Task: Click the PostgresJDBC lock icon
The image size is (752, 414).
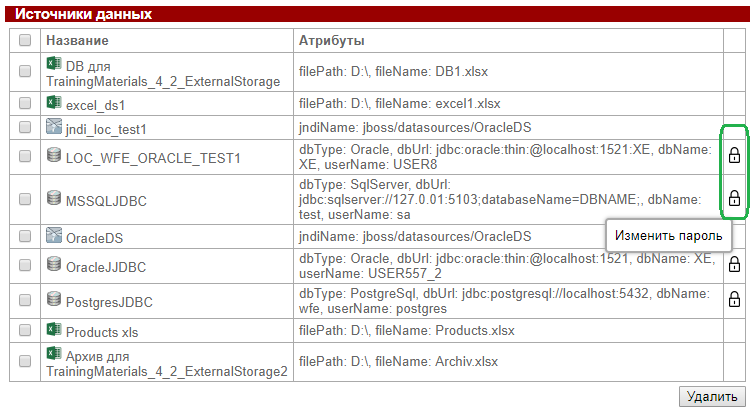Action: (734, 299)
